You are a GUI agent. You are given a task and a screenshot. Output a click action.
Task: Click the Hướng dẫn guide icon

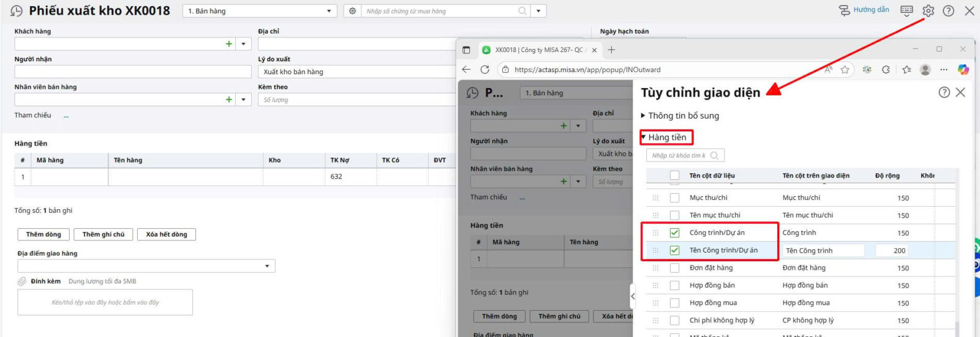tap(845, 10)
